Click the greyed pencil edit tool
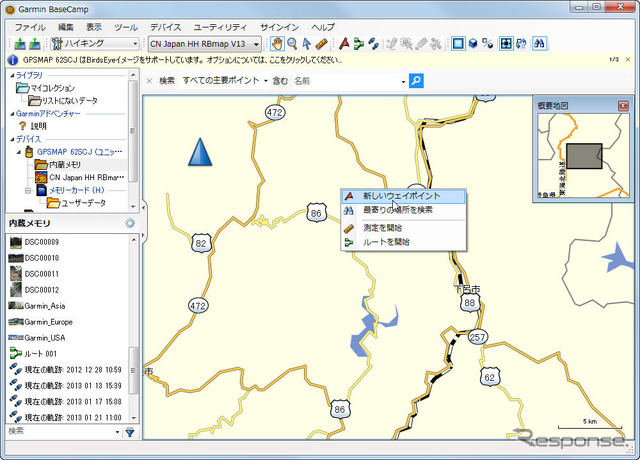The width and height of the screenshot is (640, 460). click(x=391, y=43)
